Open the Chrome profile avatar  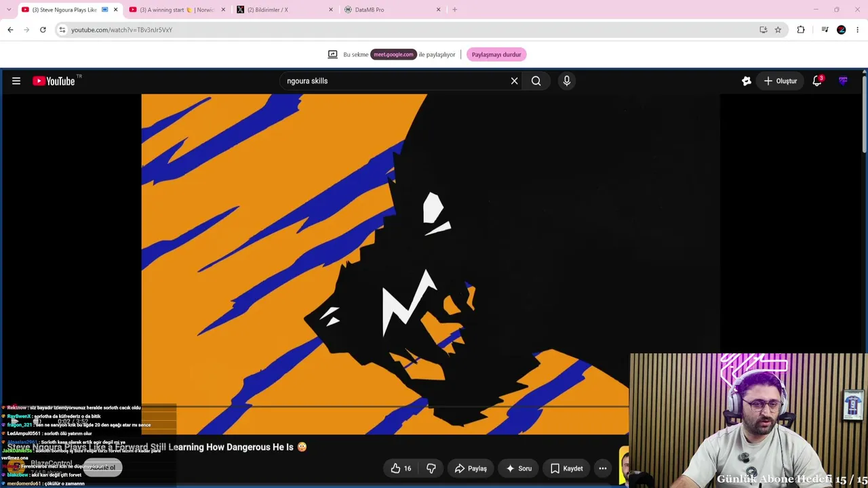point(842,30)
